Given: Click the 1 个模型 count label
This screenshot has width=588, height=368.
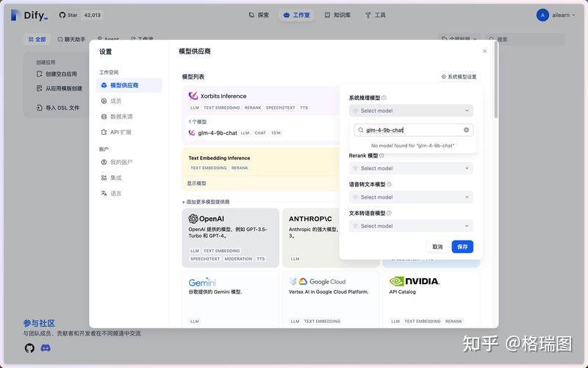Looking at the screenshot, I should (x=197, y=121).
